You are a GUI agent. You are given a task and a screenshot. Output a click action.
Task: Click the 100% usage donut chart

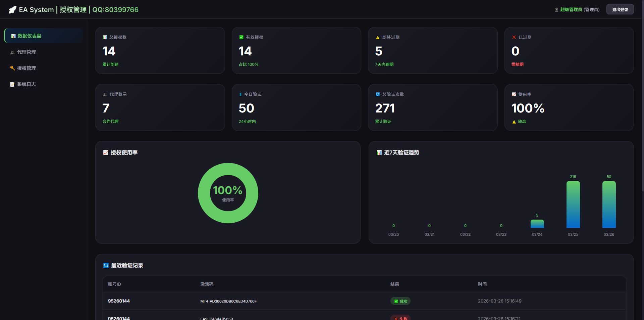click(x=228, y=193)
